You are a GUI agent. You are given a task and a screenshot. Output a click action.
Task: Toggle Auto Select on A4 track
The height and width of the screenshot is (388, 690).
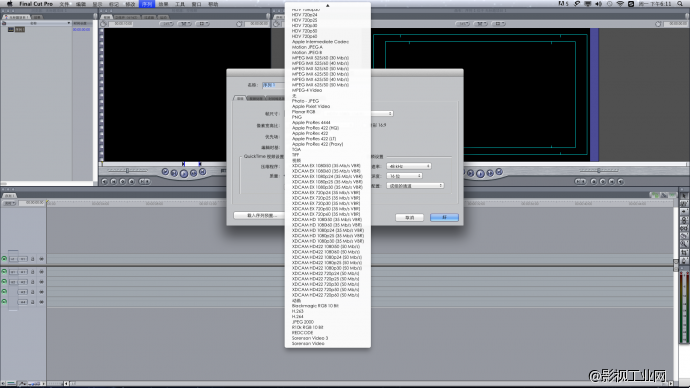(x=41, y=302)
